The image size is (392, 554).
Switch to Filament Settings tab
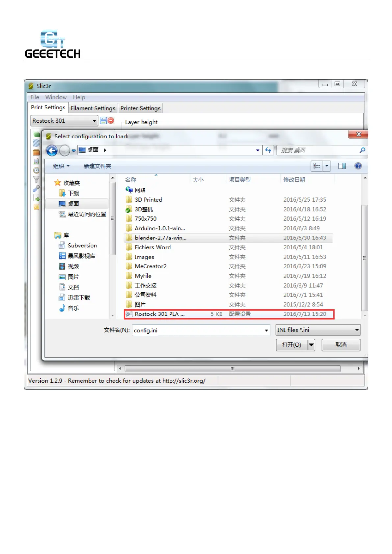coord(93,108)
